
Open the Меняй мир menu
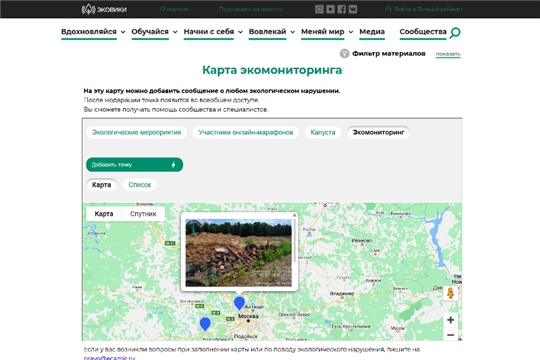click(x=323, y=32)
